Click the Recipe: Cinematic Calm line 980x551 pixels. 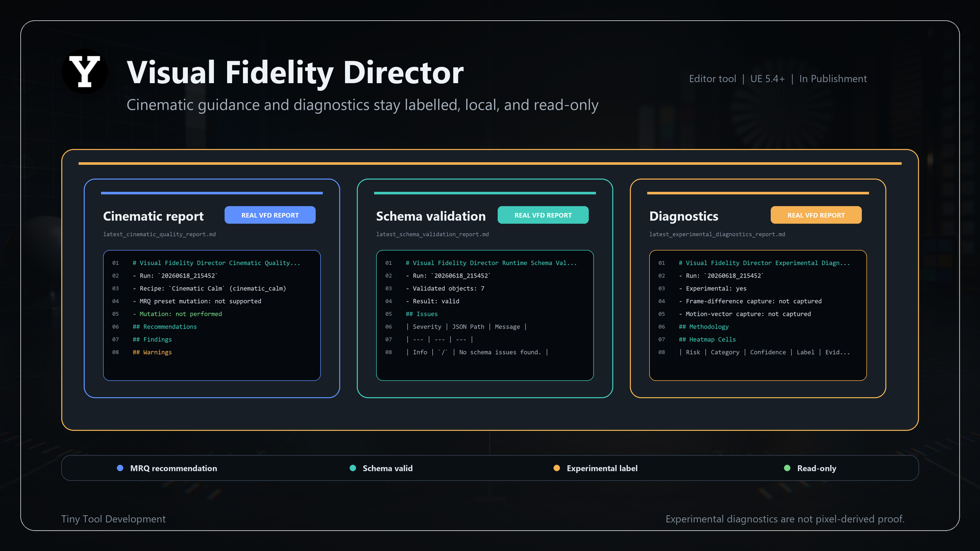coord(209,289)
